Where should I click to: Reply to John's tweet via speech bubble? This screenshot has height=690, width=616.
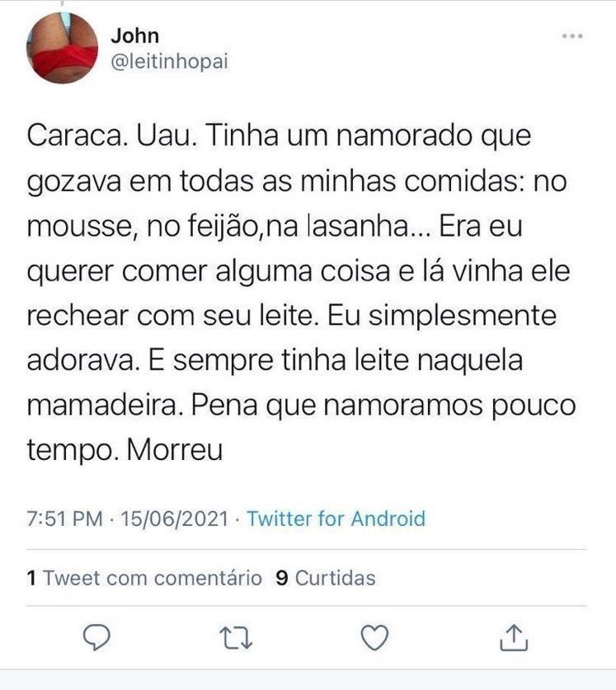(98, 636)
